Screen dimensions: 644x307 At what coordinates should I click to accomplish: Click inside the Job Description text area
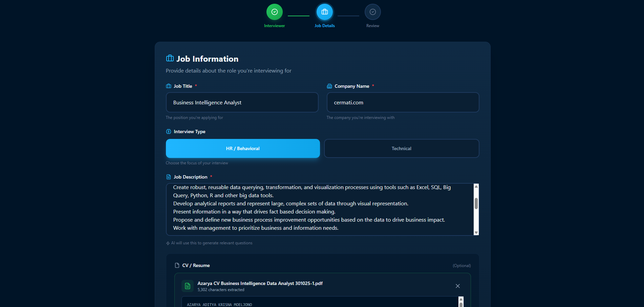320,209
